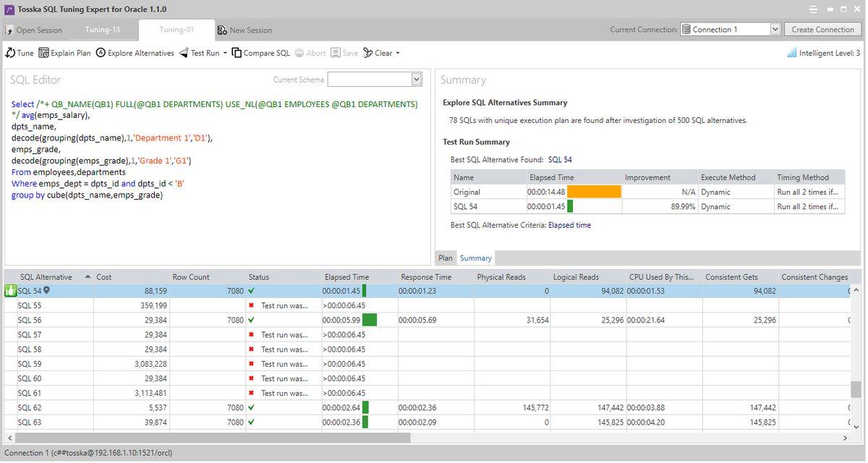Switch to the Tuning-13 tab
This screenshot has width=868, height=463.
[x=103, y=30]
